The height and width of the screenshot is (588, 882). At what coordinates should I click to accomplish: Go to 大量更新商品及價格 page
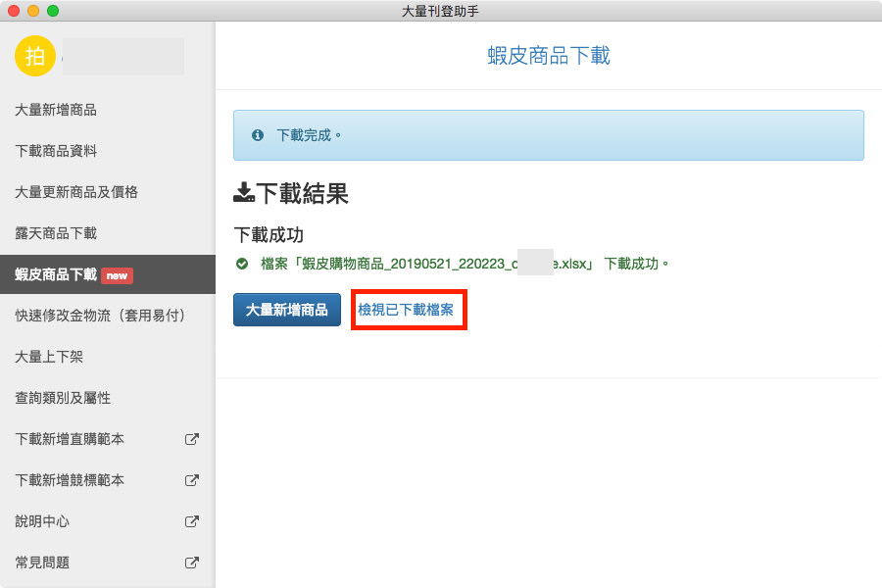[76, 193]
